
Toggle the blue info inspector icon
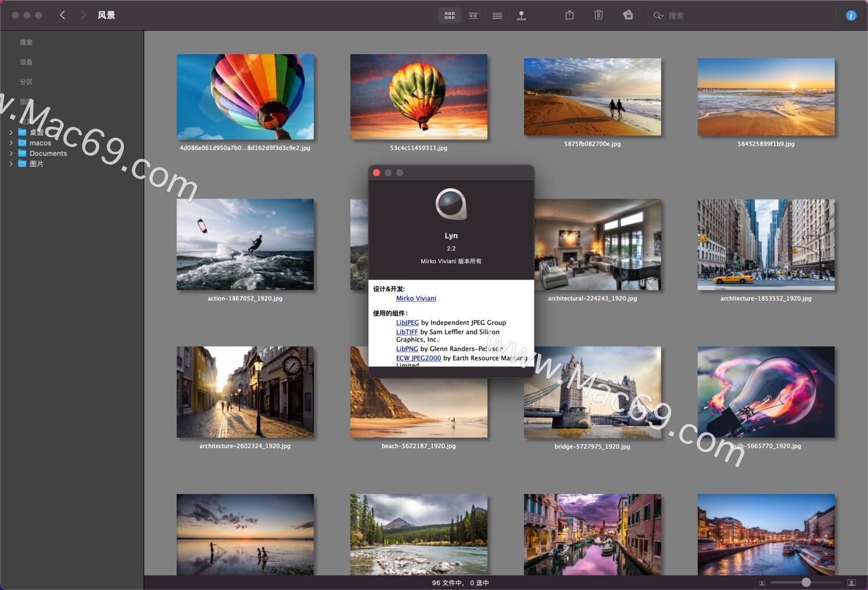(x=851, y=16)
